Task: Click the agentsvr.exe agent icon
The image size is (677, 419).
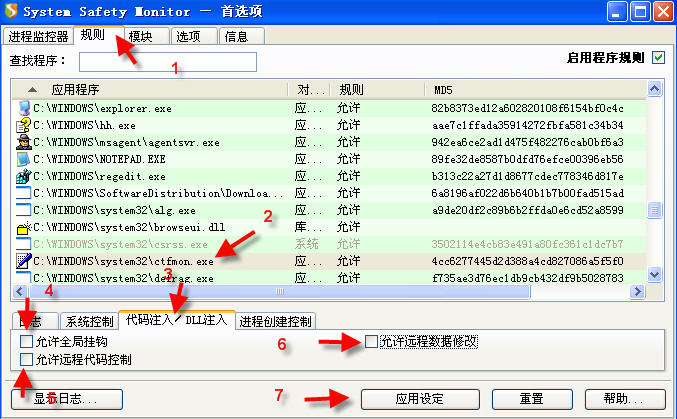Action: point(24,142)
